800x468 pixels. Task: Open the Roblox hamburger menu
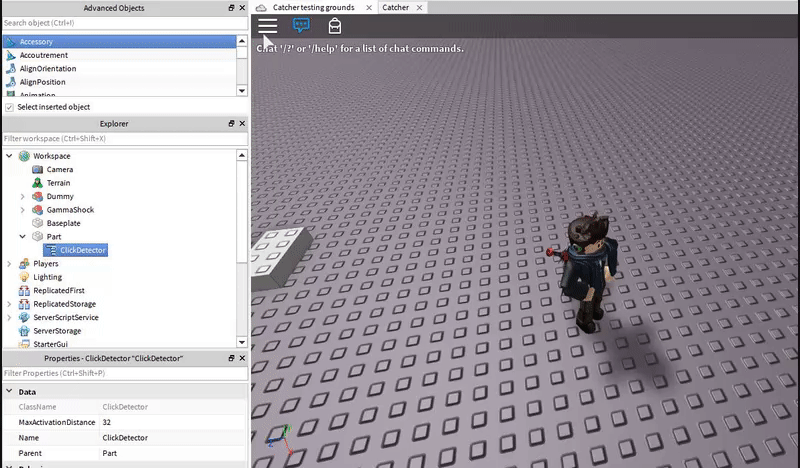(x=267, y=26)
